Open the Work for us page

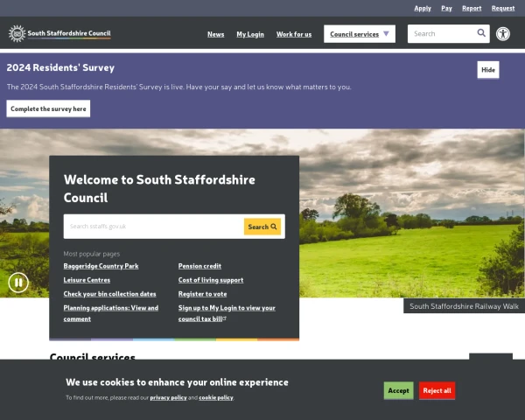pyautogui.click(x=294, y=34)
